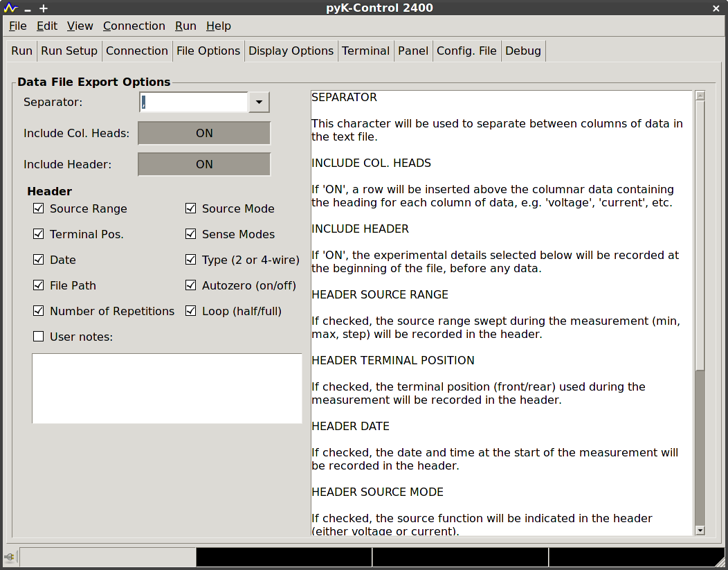The image size is (728, 570).
Task: Enable the User notes checkbox
Action: tap(39, 337)
